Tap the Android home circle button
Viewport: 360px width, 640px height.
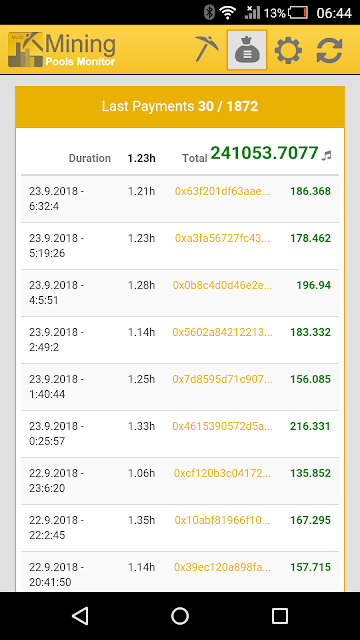(180, 616)
